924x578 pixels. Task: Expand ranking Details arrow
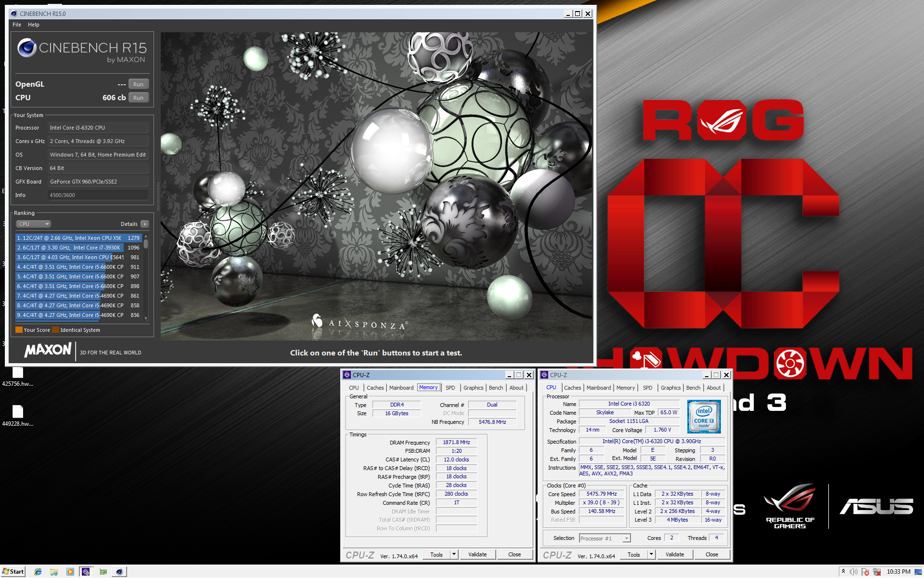(145, 224)
